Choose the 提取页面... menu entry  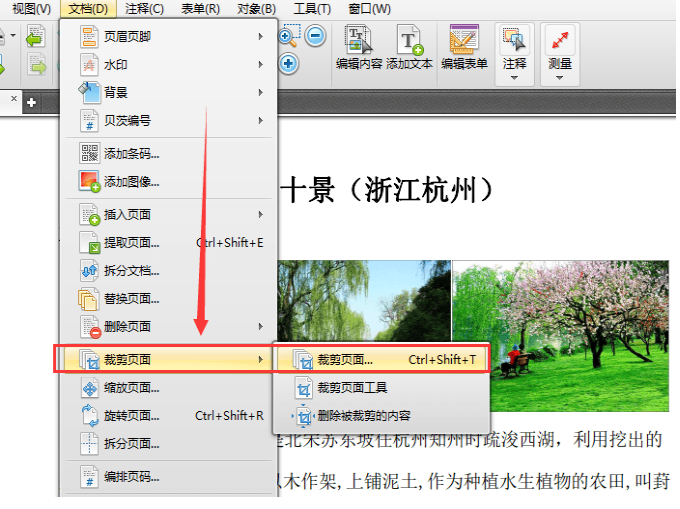point(169,242)
